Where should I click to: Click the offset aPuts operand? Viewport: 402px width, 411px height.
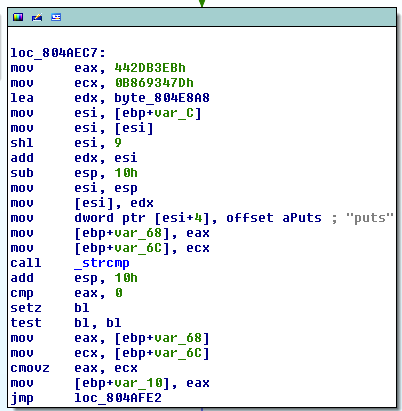pos(274,218)
